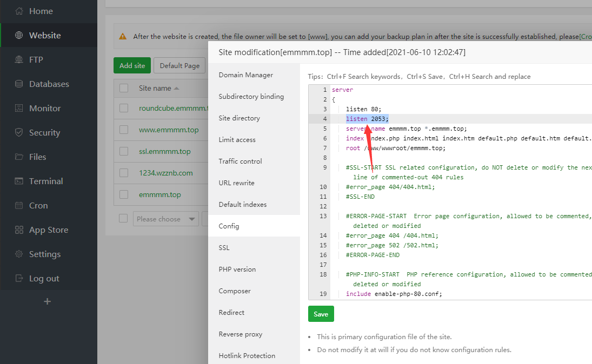The image size is (592, 364).
Task: Open Terminal using its sidebar icon
Action: click(x=19, y=181)
